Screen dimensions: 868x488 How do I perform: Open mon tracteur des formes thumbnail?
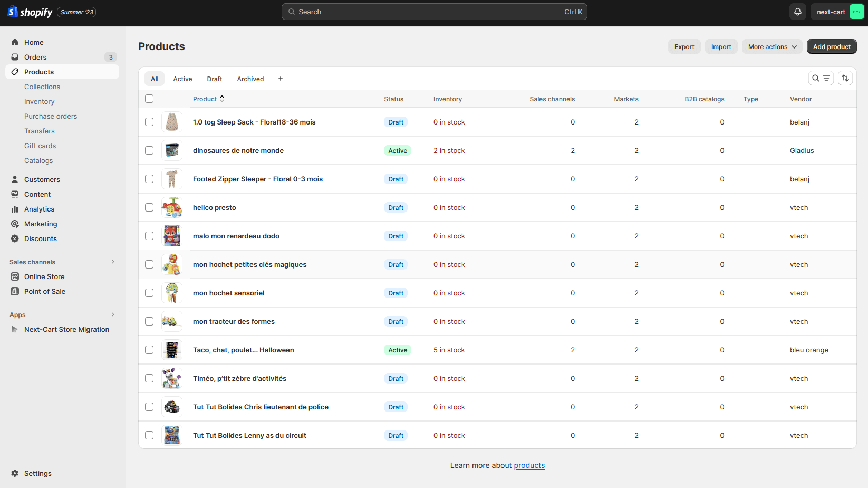point(172,321)
